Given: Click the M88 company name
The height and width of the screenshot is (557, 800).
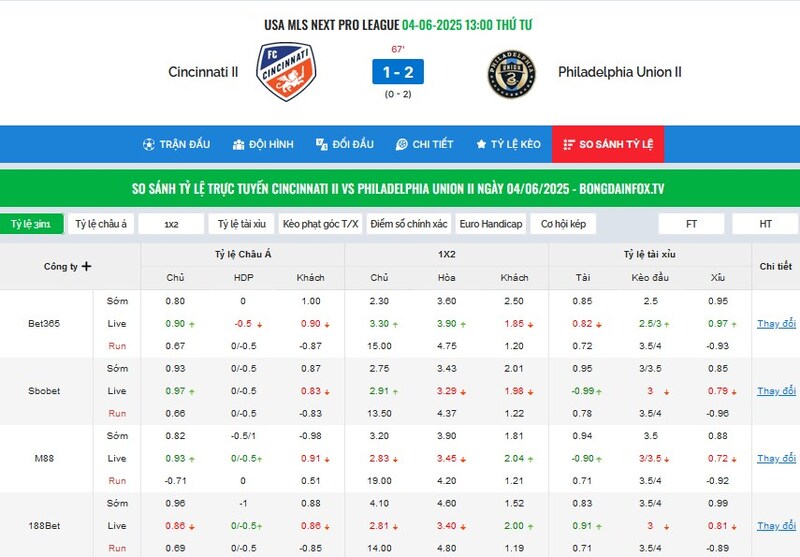Looking at the screenshot, I should click(x=44, y=458).
